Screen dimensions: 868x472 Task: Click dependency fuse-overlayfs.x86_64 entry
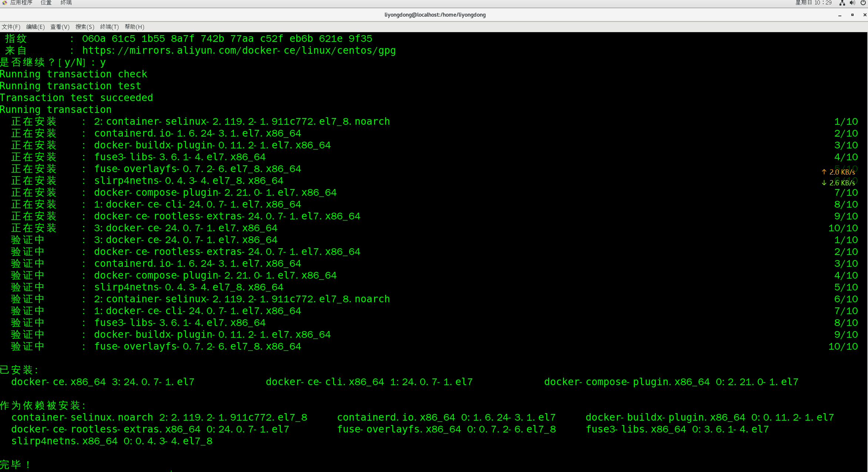pos(446,429)
